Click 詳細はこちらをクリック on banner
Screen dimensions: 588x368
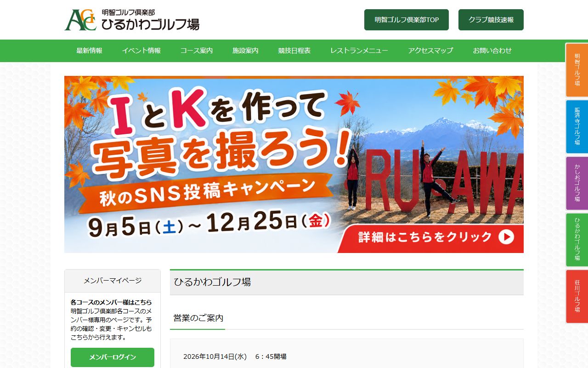pyautogui.click(x=425, y=237)
